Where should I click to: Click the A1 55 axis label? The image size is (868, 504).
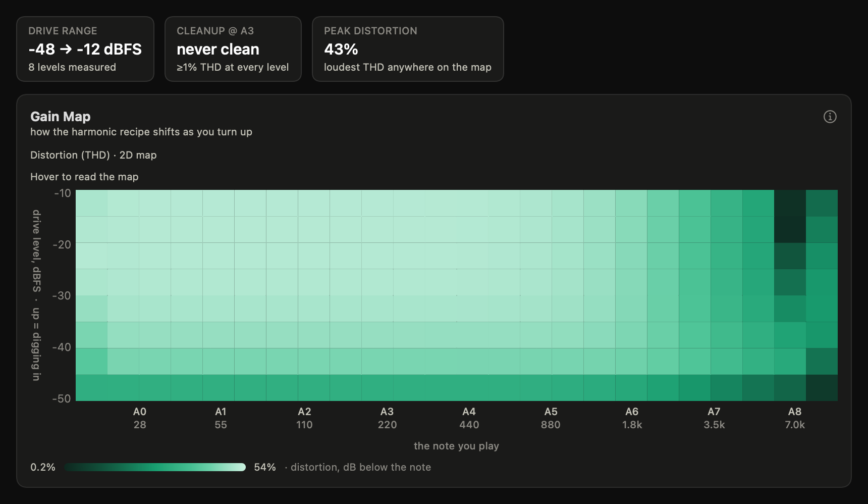pos(221,418)
